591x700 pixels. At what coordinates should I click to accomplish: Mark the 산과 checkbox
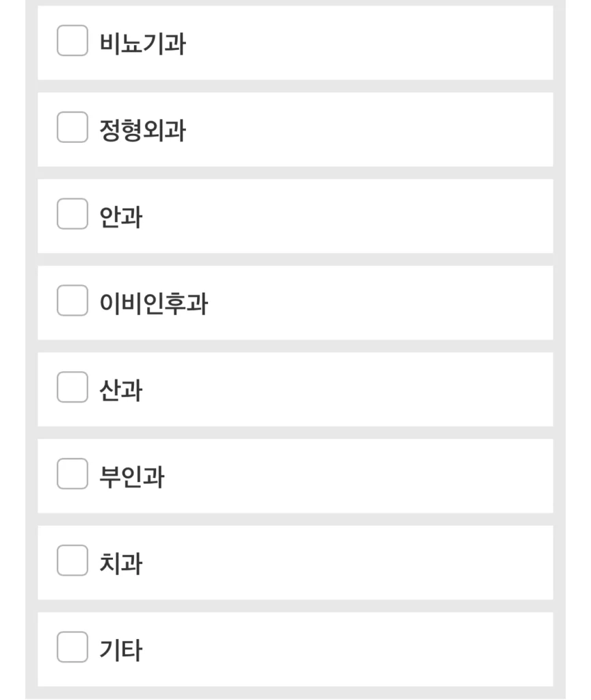pyautogui.click(x=73, y=387)
